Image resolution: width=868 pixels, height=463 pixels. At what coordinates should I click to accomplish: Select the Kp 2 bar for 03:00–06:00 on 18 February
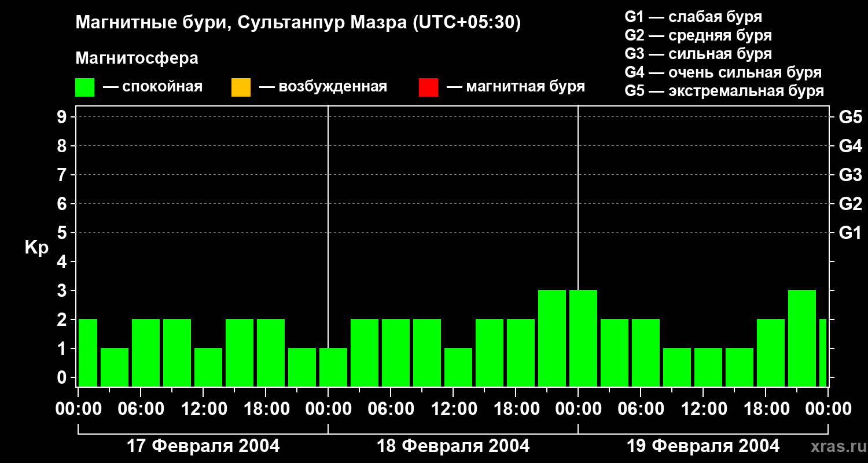365,353
